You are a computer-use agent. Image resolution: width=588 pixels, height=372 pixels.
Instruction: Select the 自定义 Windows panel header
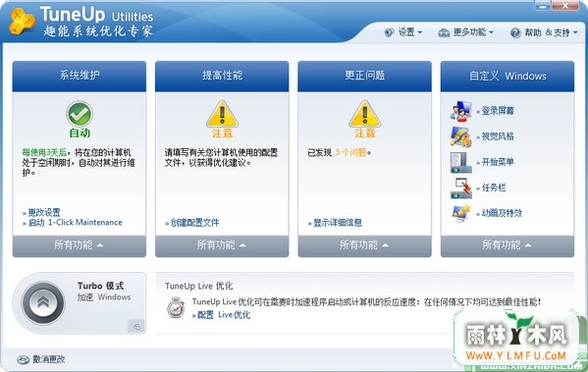coord(508,77)
